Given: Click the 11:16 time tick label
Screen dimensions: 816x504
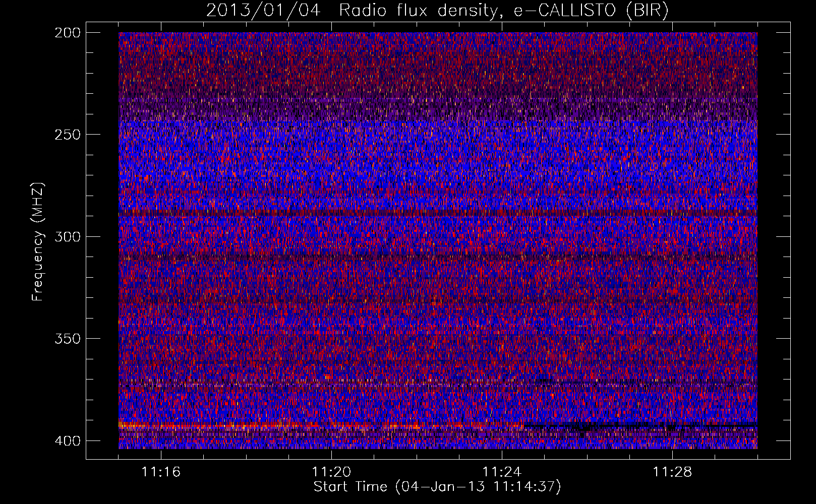Looking at the screenshot, I should (x=161, y=472).
